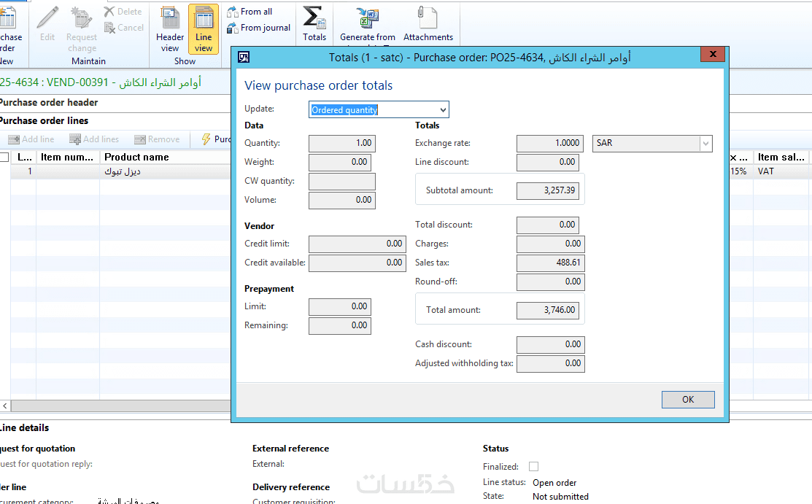Screen dimensions: 812x504
Task: Click Item number column header
Action: click(67, 157)
